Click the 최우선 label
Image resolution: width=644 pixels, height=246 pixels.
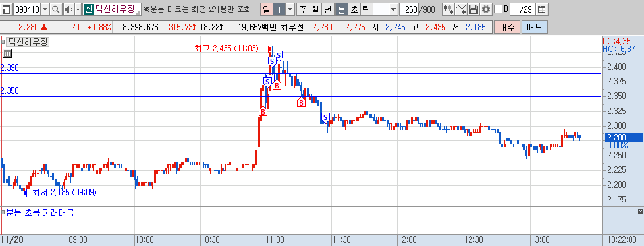[292, 28]
